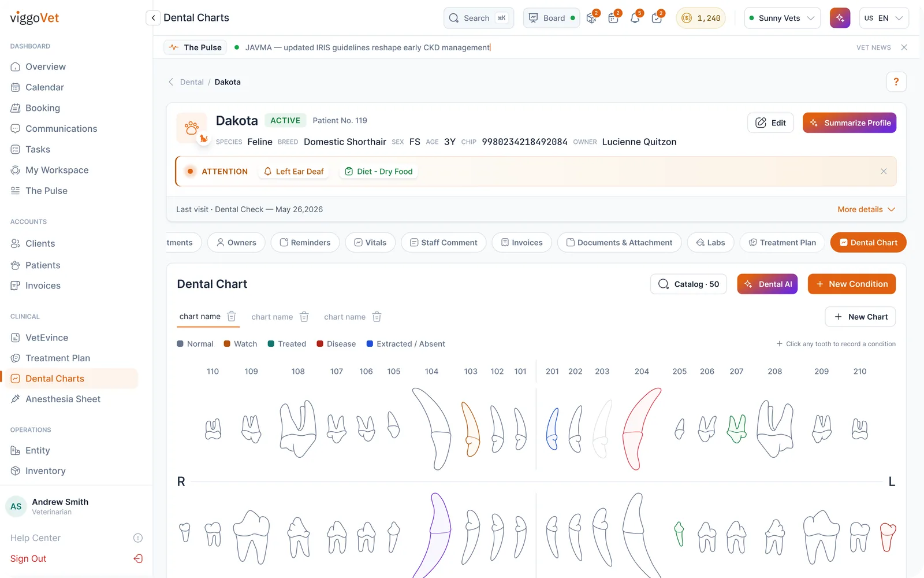924x578 pixels.
Task: Open the Help Center info icon
Action: coord(138,538)
